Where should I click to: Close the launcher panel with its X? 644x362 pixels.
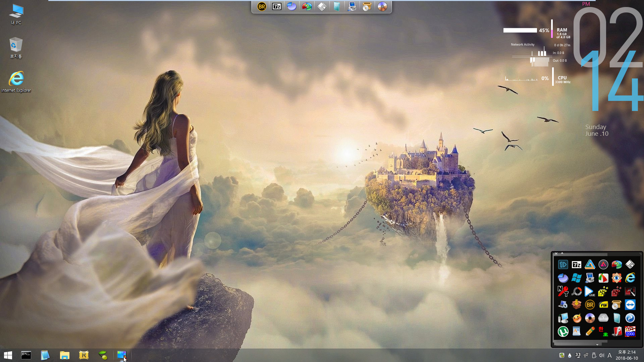pyautogui.click(x=556, y=254)
